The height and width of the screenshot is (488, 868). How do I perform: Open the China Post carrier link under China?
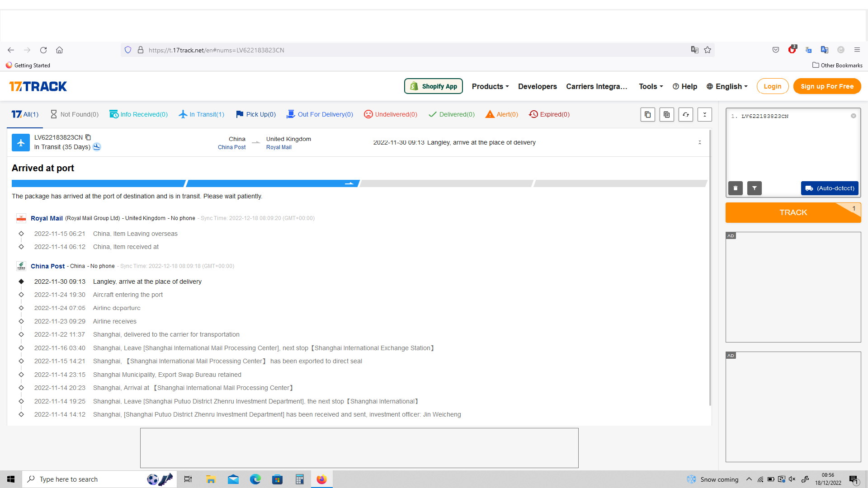click(x=231, y=147)
